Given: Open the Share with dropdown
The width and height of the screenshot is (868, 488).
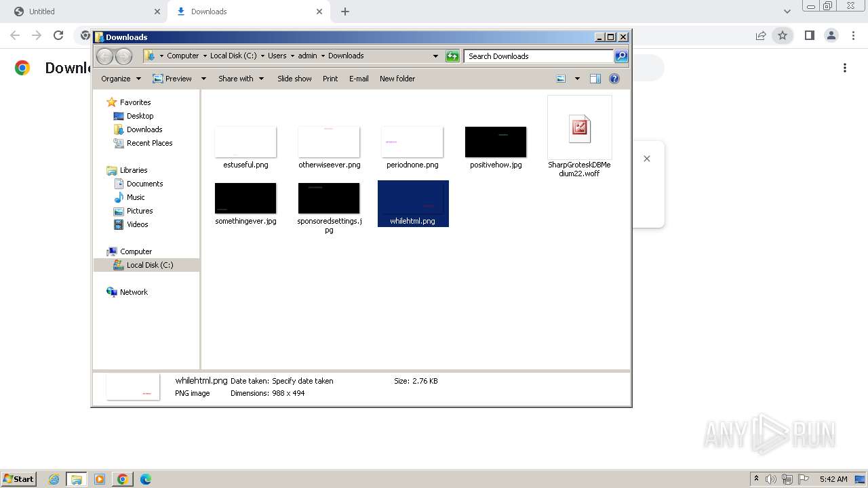Looking at the screenshot, I should point(241,79).
